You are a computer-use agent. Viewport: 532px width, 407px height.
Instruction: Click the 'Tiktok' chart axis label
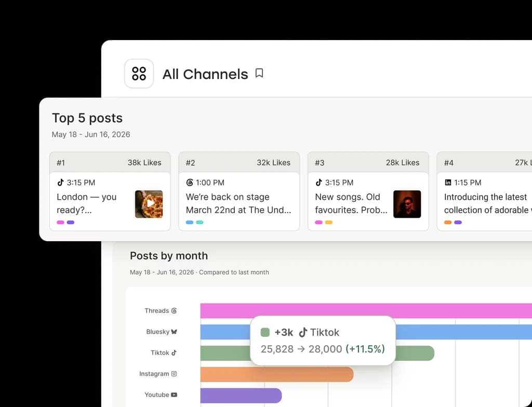click(160, 353)
